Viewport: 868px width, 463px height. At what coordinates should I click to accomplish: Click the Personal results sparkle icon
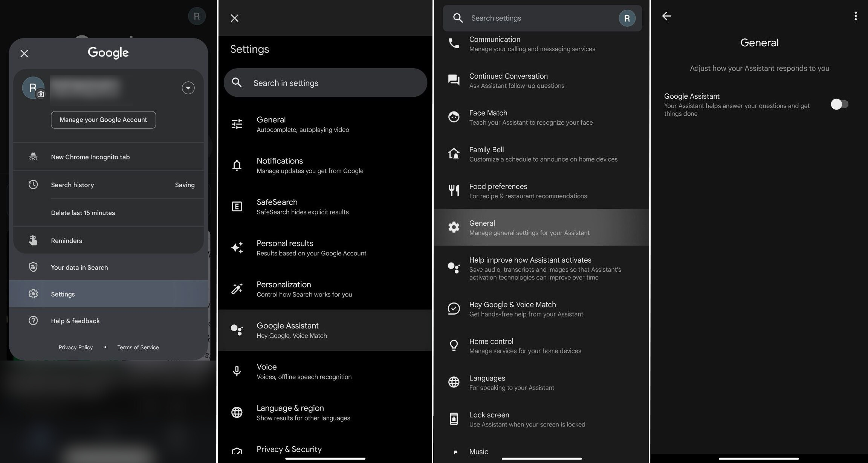pyautogui.click(x=237, y=248)
